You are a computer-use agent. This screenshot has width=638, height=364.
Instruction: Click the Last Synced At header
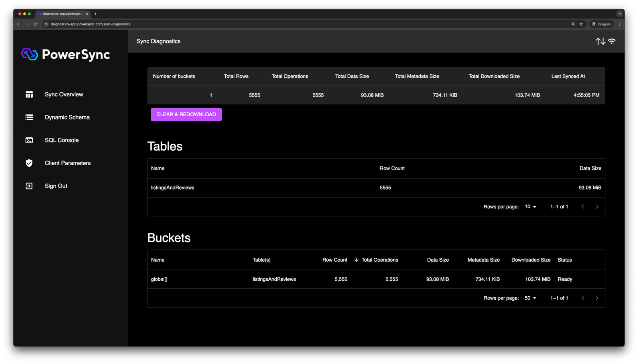point(568,76)
